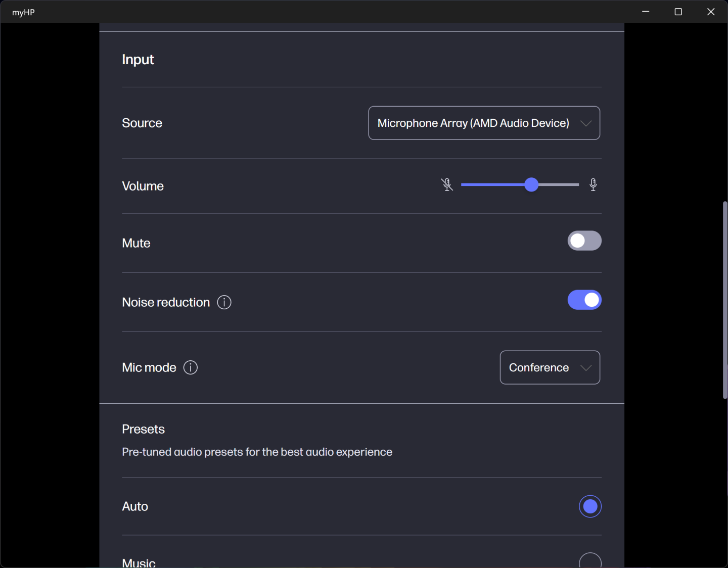Viewport: 728px width, 568px height.
Task: Click the Volume slider thumb
Action: (x=531, y=185)
